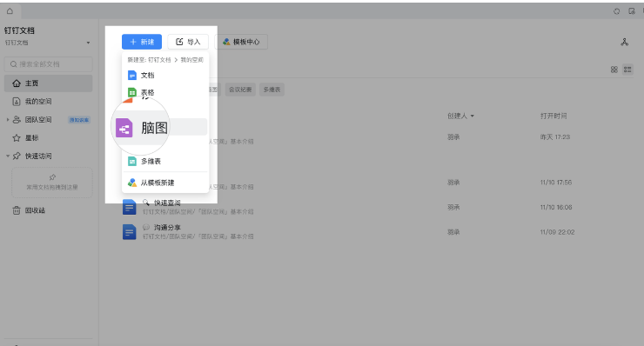Click the 导入 import button
Image resolution: width=644 pixels, height=346 pixels.
click(188, 42)
